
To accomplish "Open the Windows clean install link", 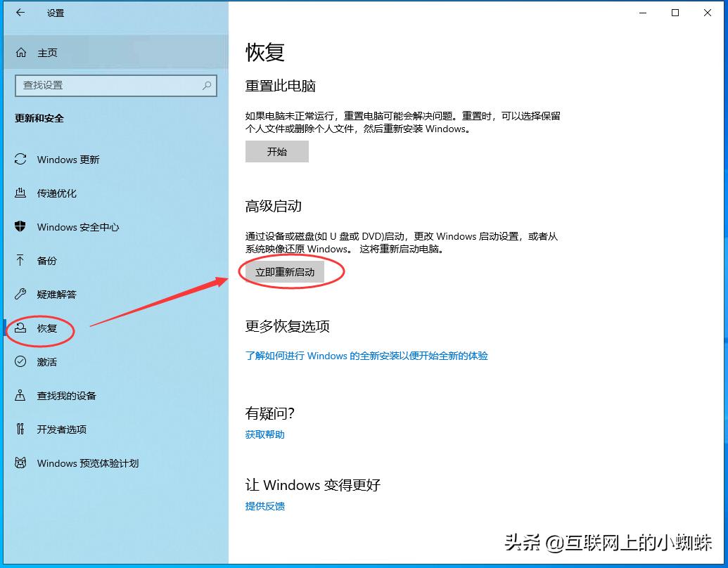I will click(366, 356).
